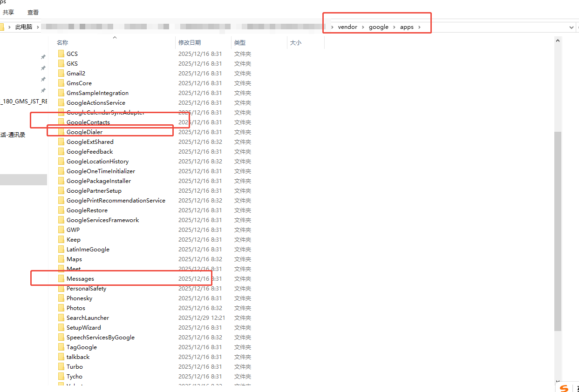Image resolution: width=579 pixels, height=392 pixels.
Task: Select the Keep folder icon
Action: 61,239
